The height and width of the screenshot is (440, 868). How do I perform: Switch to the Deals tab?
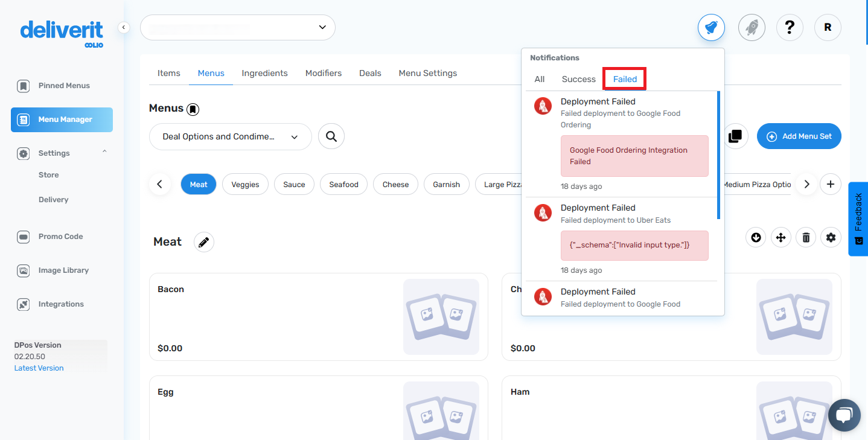[370, 73]
